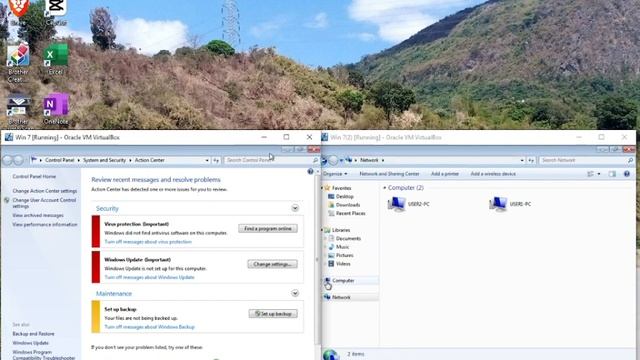This screenshot has height=360, width=640.
Task: Turn off messages about virus protection link
Action: pos(148,242)
